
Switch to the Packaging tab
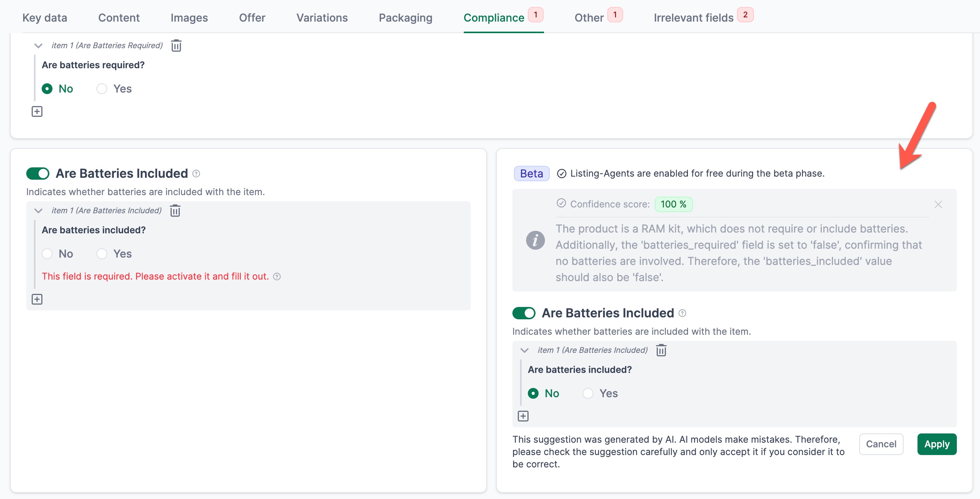coord(406,18)
